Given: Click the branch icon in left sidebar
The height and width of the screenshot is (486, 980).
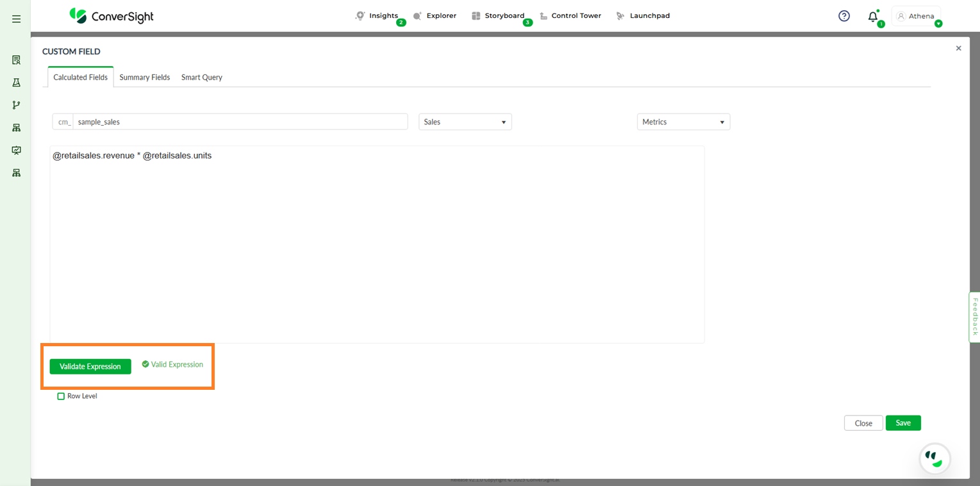Looking at the screenshot, I should coord(16,105).
